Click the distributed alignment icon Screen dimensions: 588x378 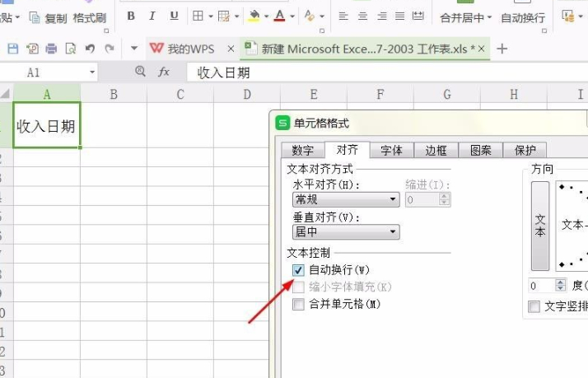[x=418, y=16]
